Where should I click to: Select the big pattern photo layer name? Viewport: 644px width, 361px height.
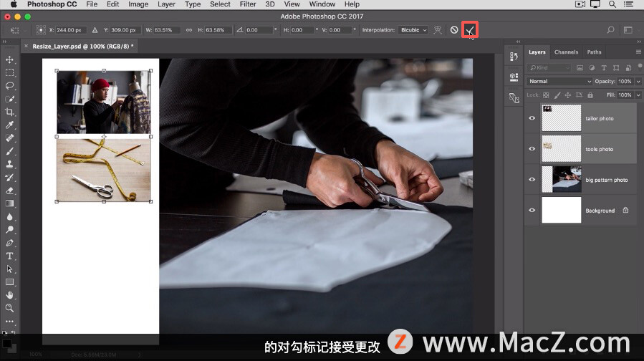point(606,180)
